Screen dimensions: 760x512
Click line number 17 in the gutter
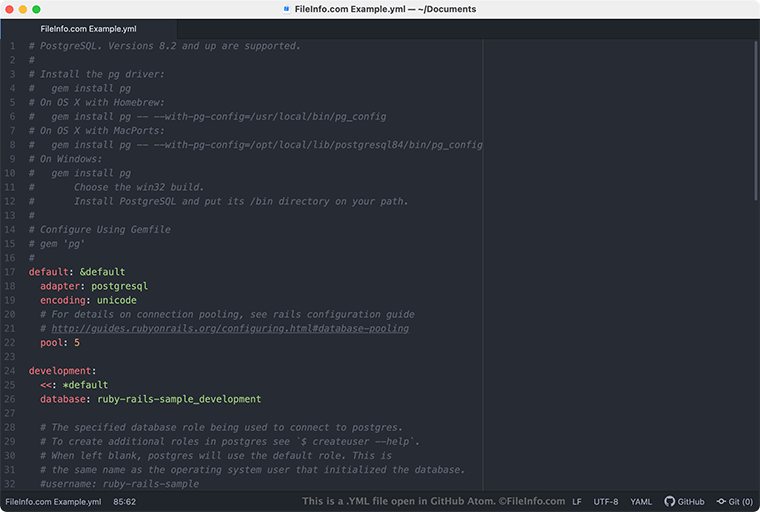10,272
